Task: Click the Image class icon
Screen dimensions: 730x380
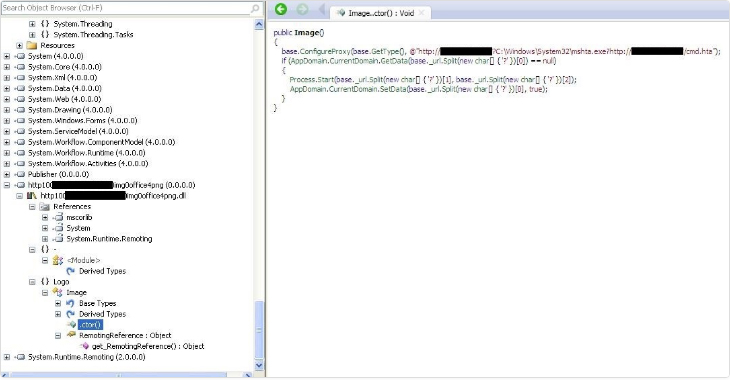Action: [58, 292]
